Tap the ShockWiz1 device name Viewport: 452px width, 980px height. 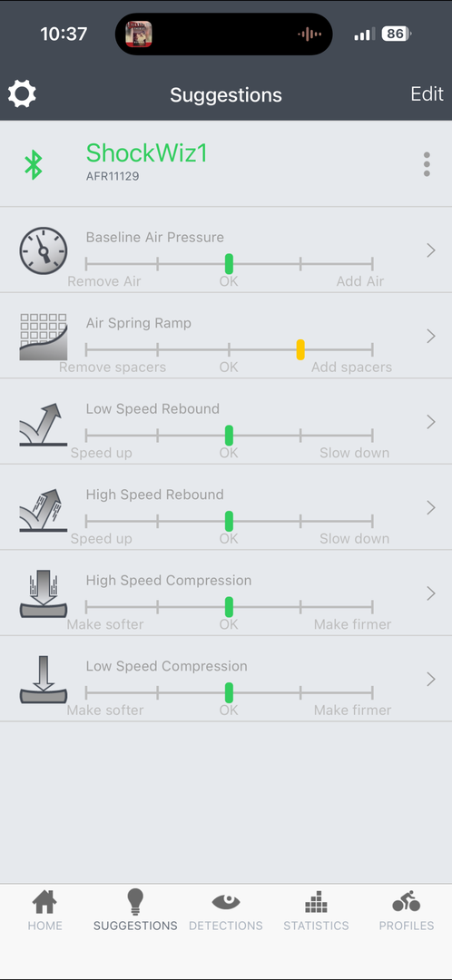[x=146, y=153]
